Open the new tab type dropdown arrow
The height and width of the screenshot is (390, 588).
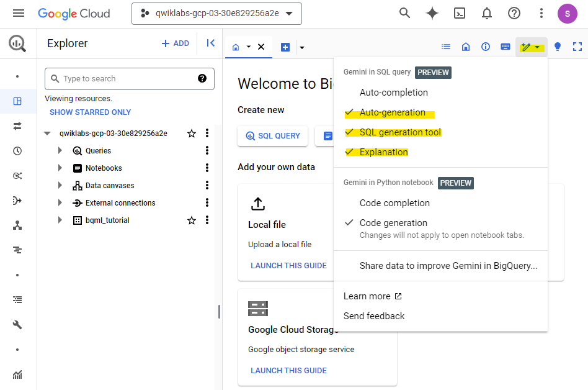[302, 48]
